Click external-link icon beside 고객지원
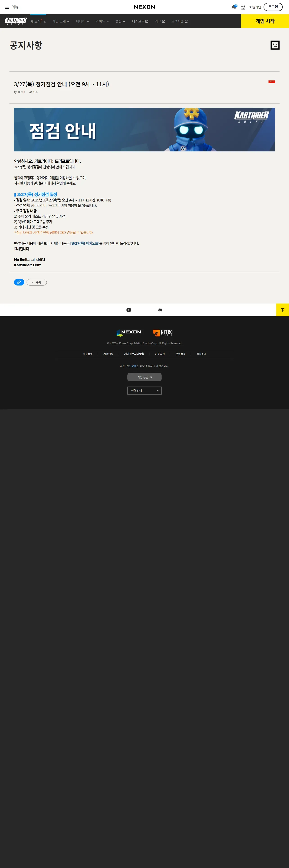289x868 pixels. point(186,21)
